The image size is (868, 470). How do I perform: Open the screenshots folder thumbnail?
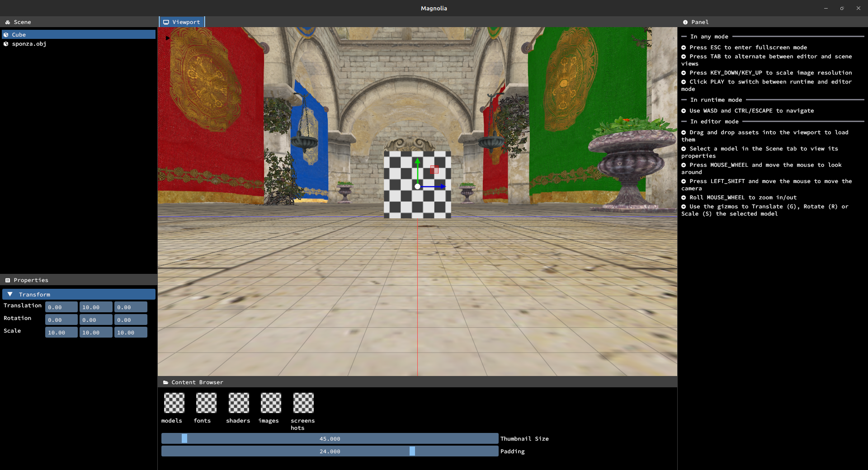click(x=303, y=403)
